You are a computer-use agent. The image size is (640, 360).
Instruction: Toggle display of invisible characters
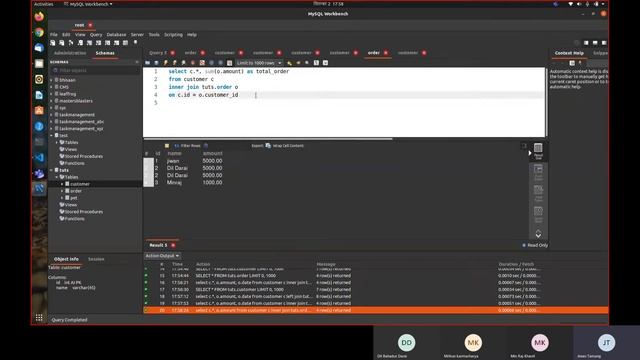click(316, 63)
